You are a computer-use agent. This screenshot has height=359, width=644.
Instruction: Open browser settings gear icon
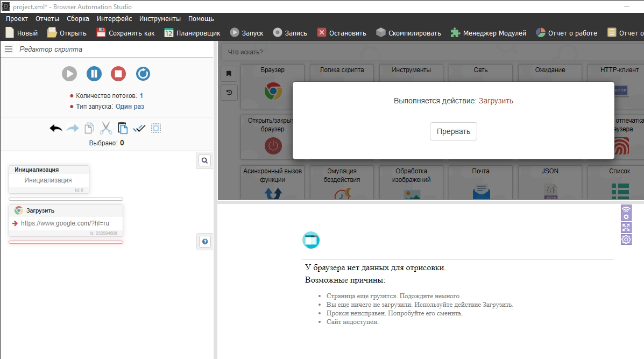[x=626, y=240]
